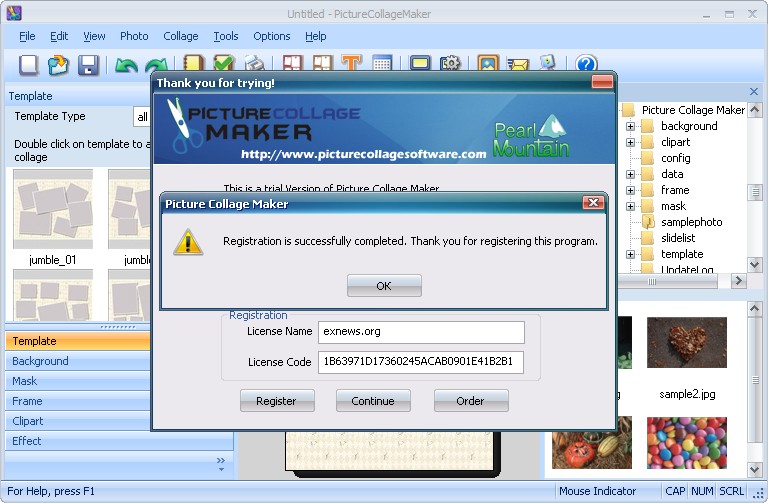Click the orange framed picture toolbar icon
Viewport: 768px width, 503px height.
[x=488, y=64]
